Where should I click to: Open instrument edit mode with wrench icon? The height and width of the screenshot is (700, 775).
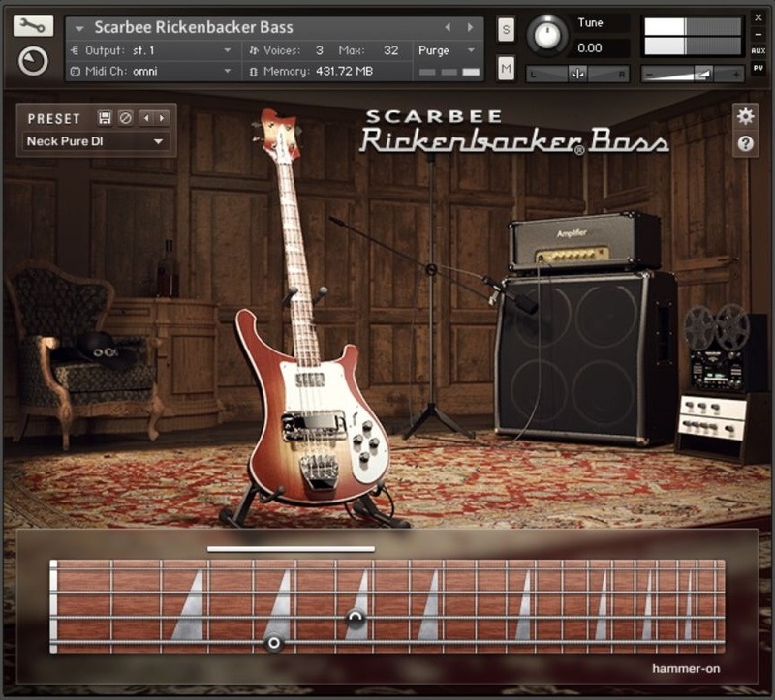click(x=33, y=26)
